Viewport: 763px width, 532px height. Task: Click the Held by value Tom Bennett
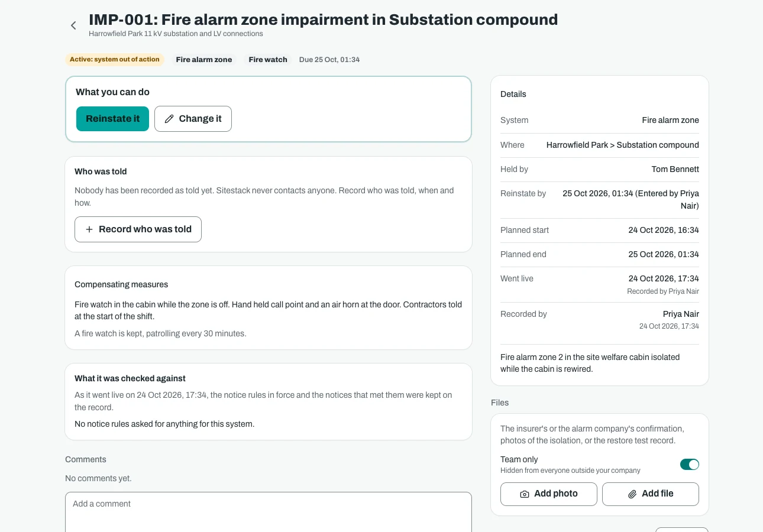pos(675,169)
